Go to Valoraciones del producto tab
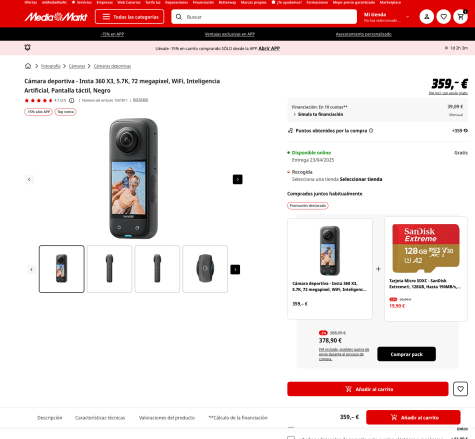475x439 pixels. (167, 418)
